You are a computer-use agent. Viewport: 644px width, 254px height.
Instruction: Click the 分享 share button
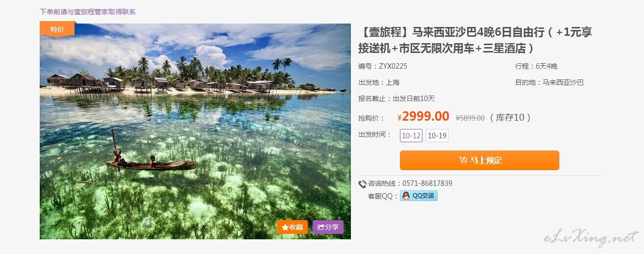pos(328,227)
